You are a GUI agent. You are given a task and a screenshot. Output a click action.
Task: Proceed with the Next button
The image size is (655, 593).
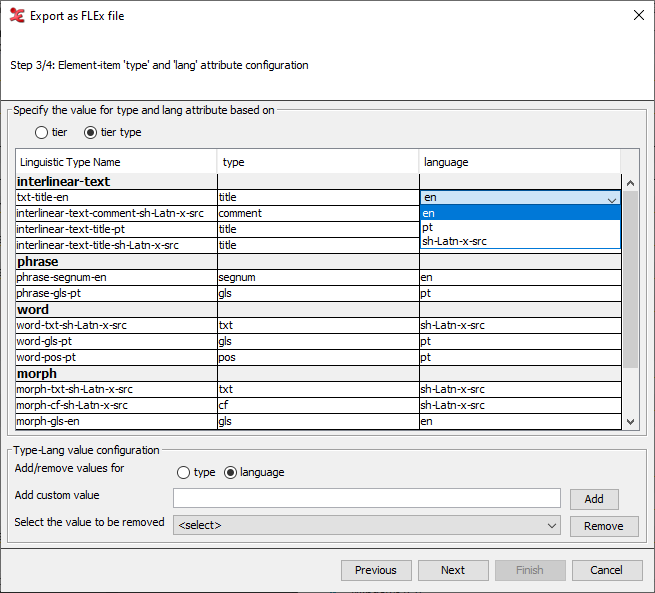pos(453,570)
